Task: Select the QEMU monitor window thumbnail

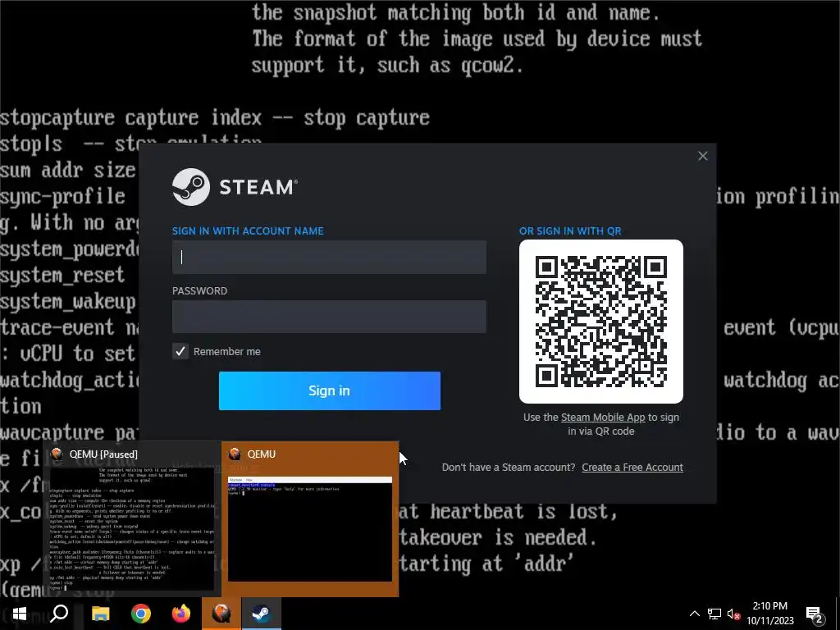Action: [x=310, y=518]
